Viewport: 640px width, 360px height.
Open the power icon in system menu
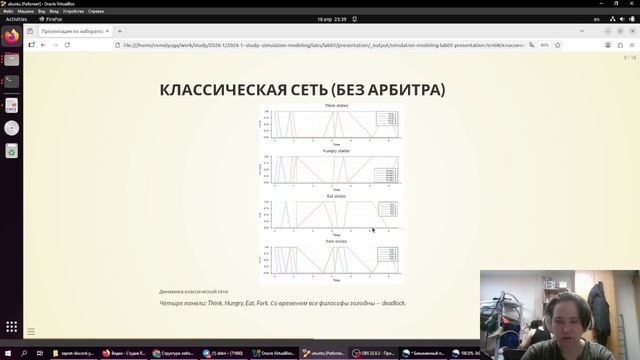tap(632, 19)
